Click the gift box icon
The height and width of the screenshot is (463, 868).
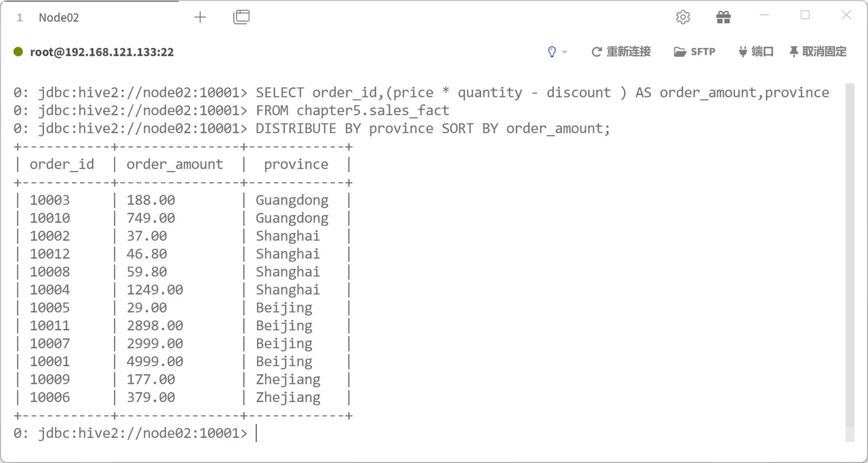coord(723,17)
